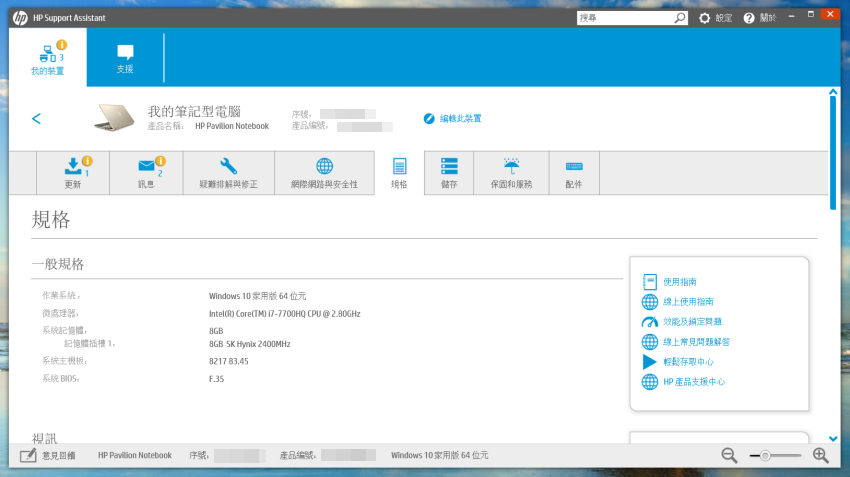
Task: Go back using the left arrow
Action: (36, 119)
